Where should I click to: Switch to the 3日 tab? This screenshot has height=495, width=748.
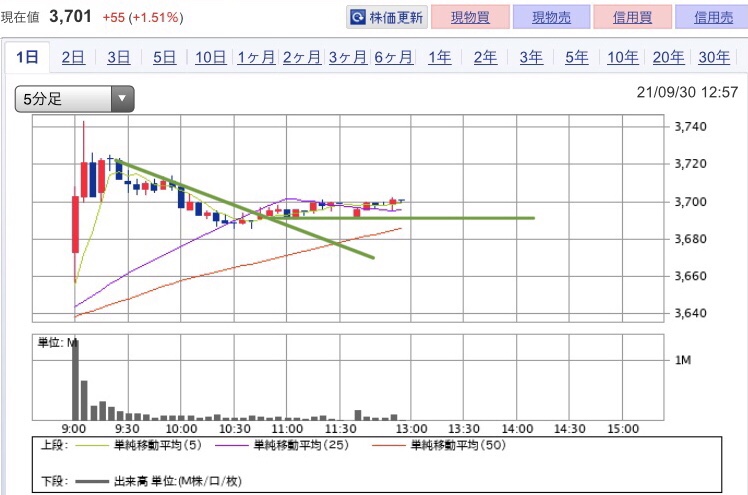[x=118, y=58]
